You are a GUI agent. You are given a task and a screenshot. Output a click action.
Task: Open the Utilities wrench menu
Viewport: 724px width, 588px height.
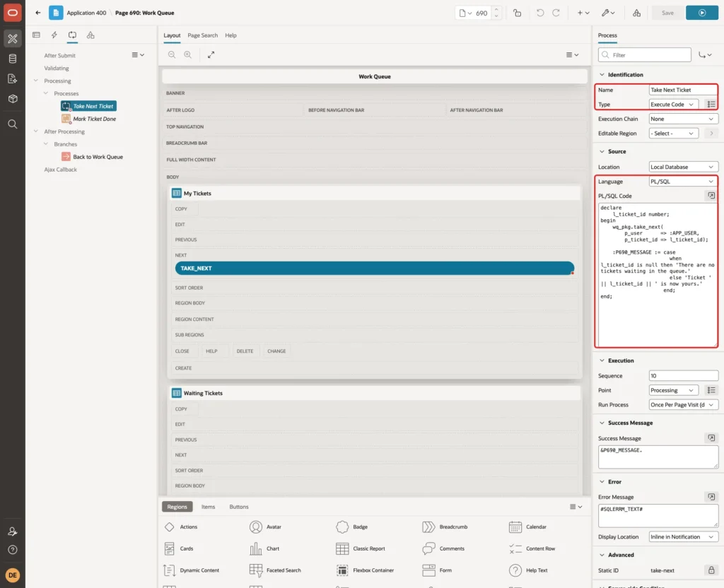click(x=608, y=13)
